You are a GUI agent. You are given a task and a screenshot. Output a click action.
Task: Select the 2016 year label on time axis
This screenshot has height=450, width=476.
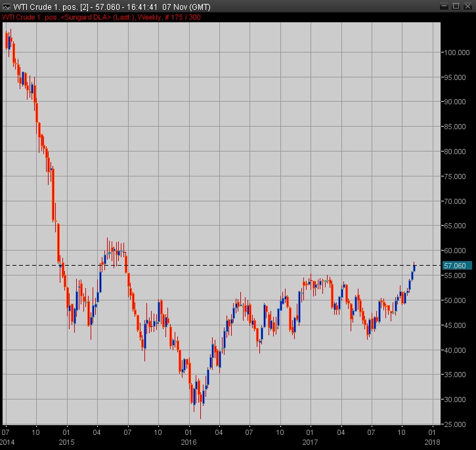click(x=188, y=442)
